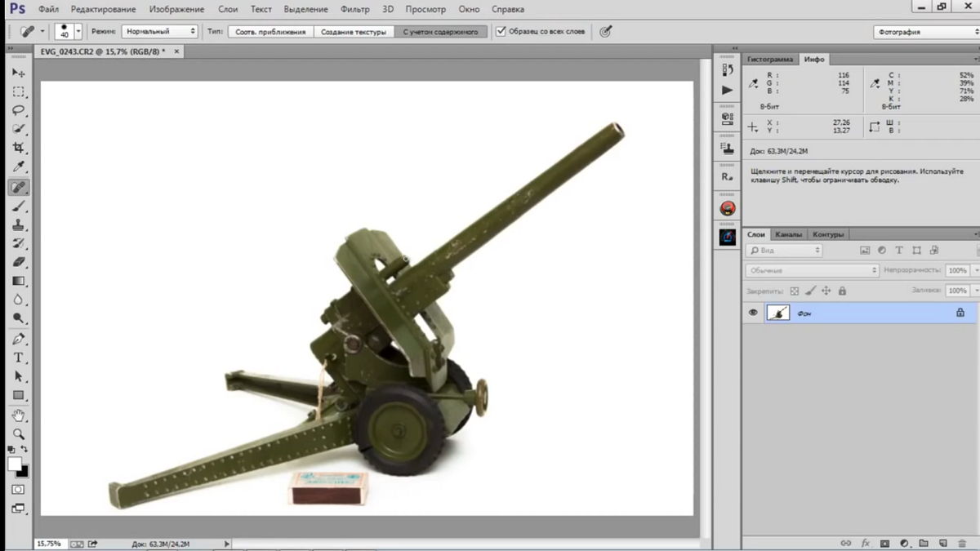The image size is (980, 551).
Task: Select the Crop tool
Action: pos(18,148)
